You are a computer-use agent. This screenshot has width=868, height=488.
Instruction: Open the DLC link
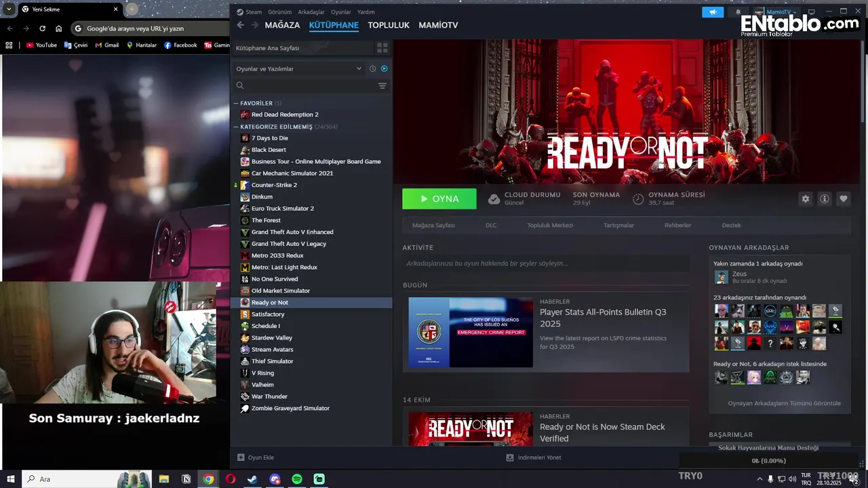point(491,225)
